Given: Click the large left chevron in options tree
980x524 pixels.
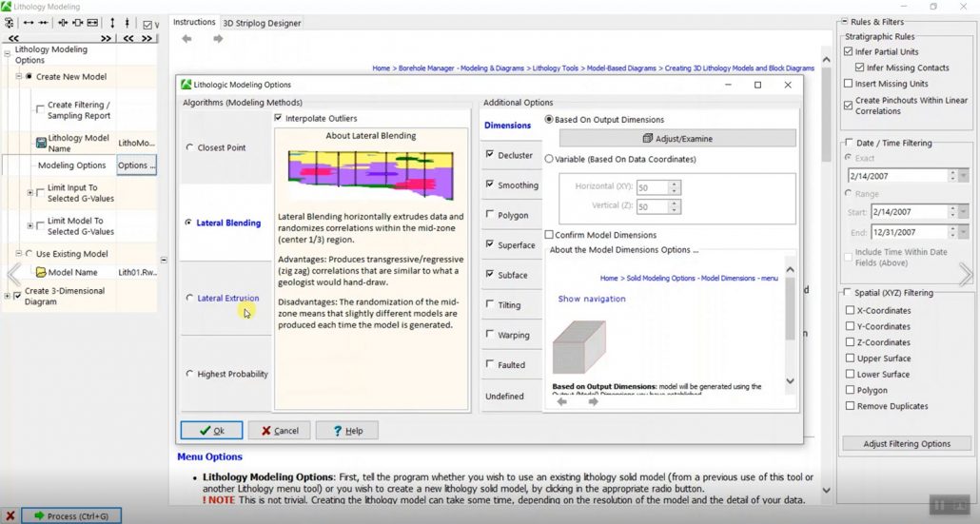Looking at the screenshot, I should coord(12,275).
